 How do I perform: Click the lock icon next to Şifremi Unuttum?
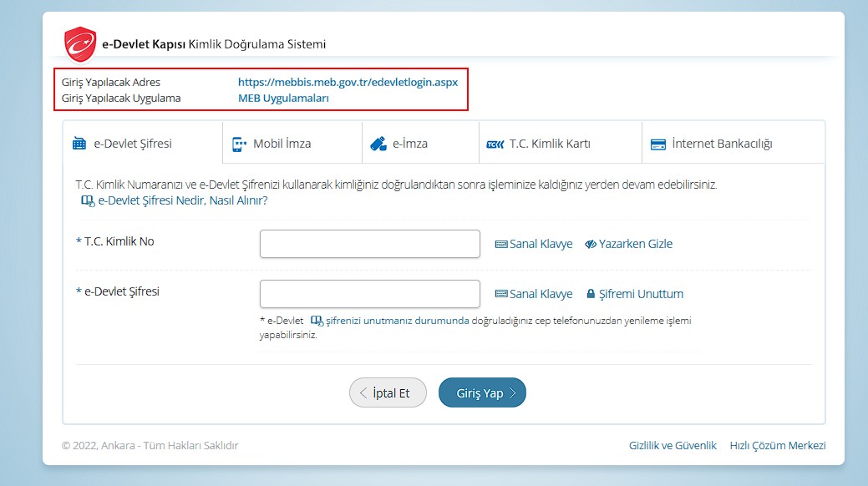(591, 294)
